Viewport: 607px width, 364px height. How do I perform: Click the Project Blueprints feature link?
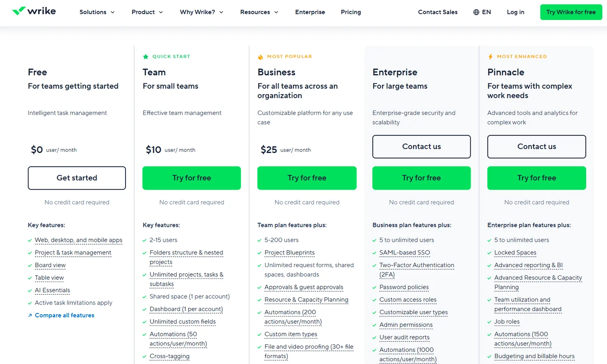[289, 253]
